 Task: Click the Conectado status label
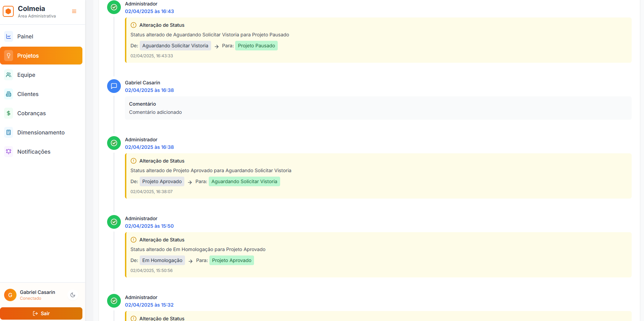click(x=31, y=298)
